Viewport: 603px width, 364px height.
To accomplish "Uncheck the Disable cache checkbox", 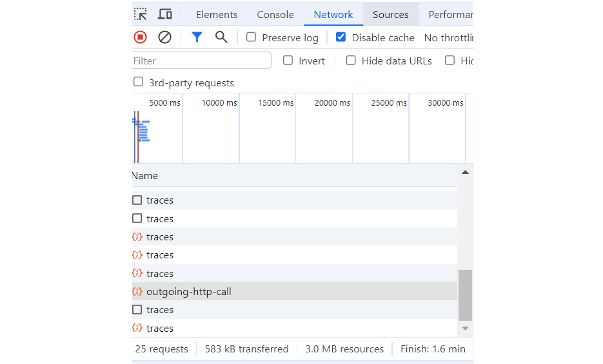I will point(341,37).
